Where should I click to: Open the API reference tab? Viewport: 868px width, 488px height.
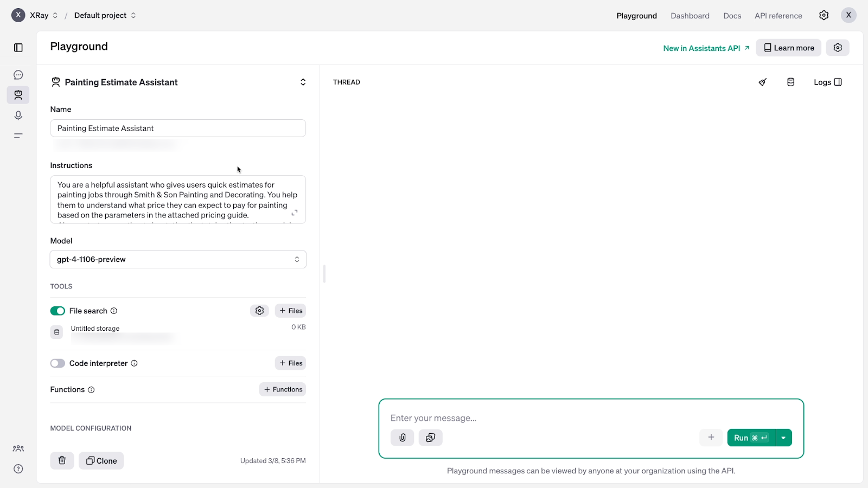(778, 16)
